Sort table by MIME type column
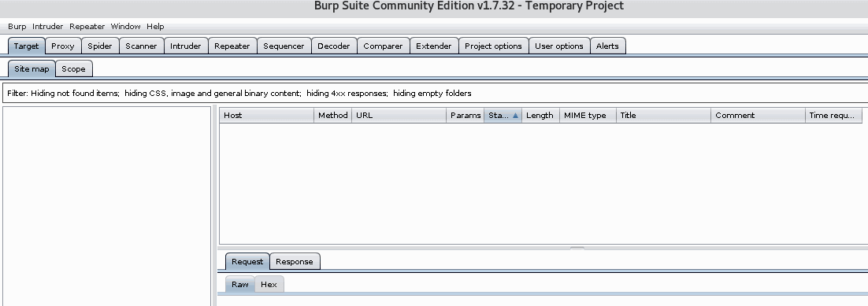Screen dimensions: 868x306 (588, 115)
